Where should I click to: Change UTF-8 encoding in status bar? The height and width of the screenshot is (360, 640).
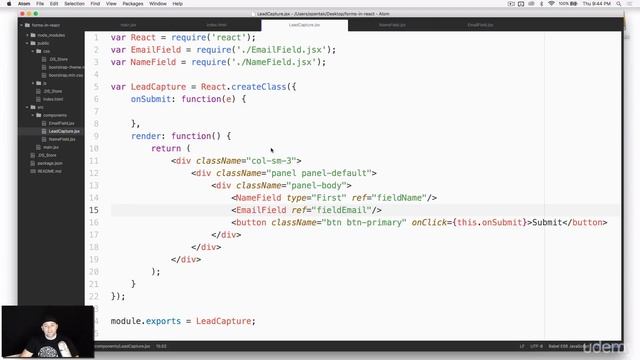[536, 346]
